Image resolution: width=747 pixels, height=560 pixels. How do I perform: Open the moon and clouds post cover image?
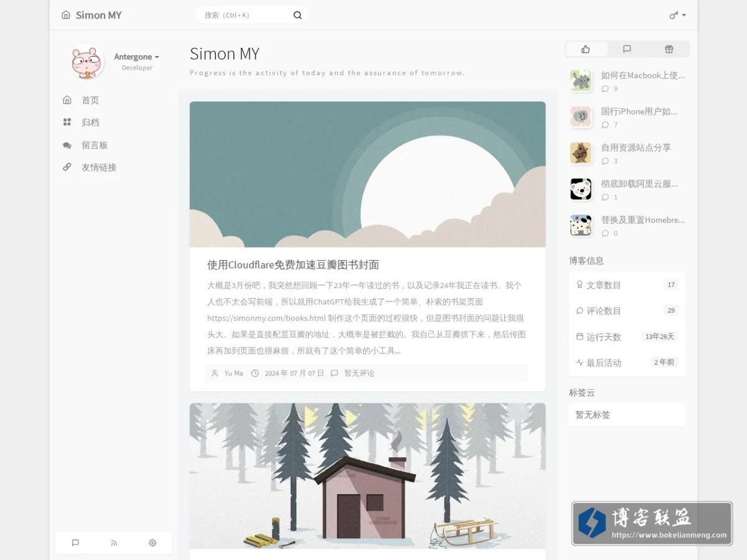[367, 174]
